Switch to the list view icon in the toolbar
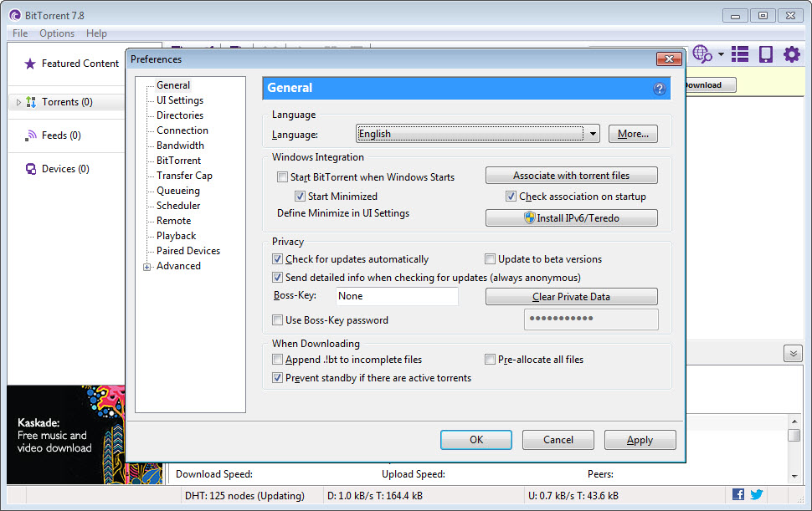 point(739,54)
